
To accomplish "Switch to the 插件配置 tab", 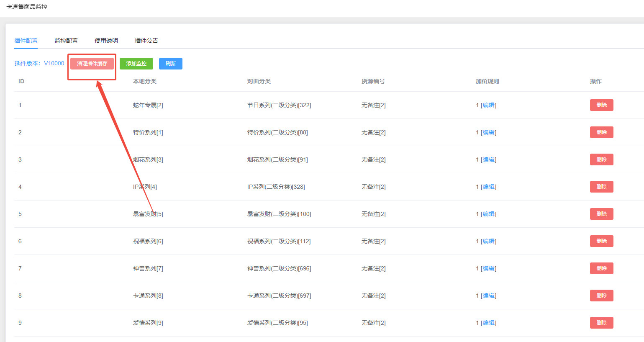I will coord(26,41).
